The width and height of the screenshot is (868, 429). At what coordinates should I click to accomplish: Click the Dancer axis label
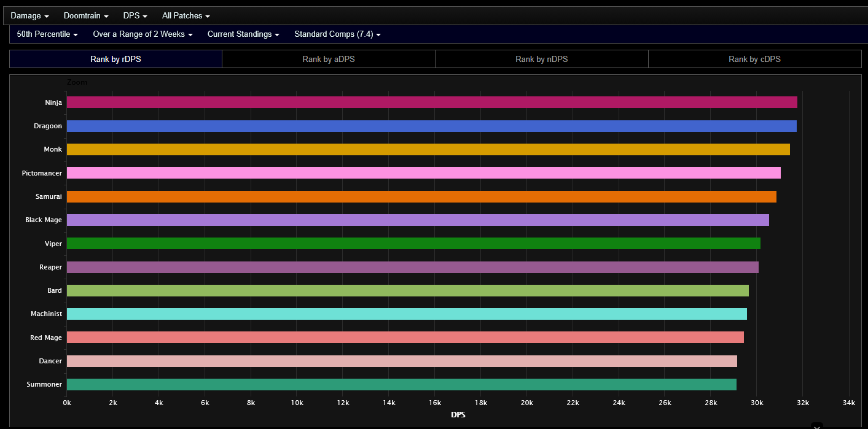[x=50, y=361]
